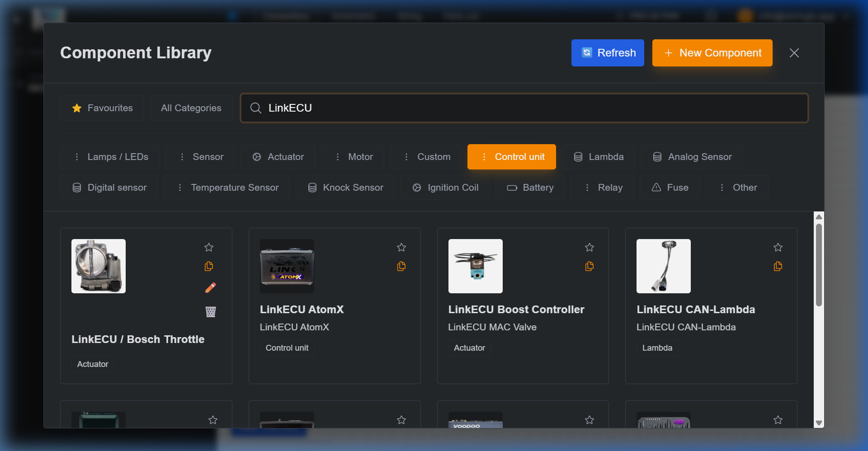Click the Actuator tag on Bosch Throttle
This screenshot has height=451, width=868.
point(93,364)
